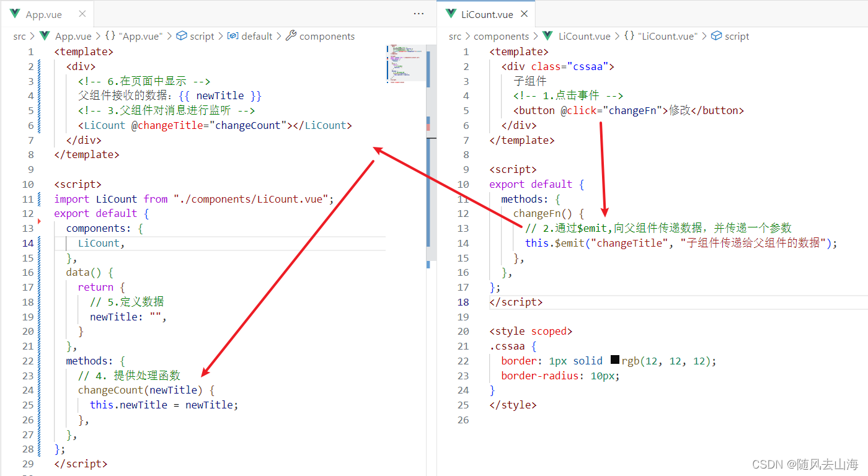This screenshot has width=868, height=476.
Task: Click comment "6.在页面中显示"
Action: [144, 81]
